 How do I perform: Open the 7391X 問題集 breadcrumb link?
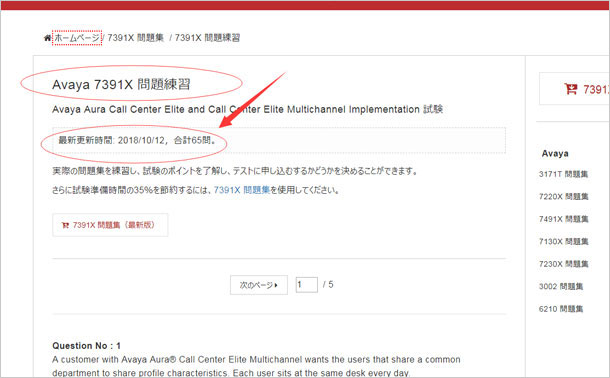(135, 38)
